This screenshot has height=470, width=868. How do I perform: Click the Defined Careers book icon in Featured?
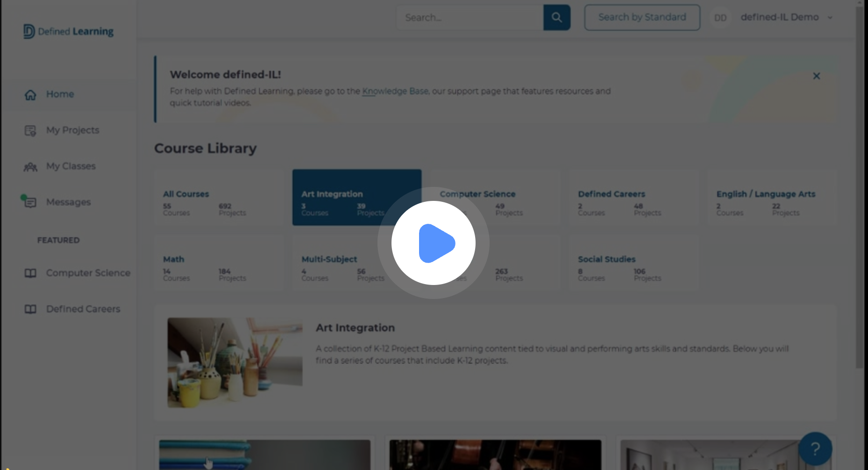(x=30, y=309)
